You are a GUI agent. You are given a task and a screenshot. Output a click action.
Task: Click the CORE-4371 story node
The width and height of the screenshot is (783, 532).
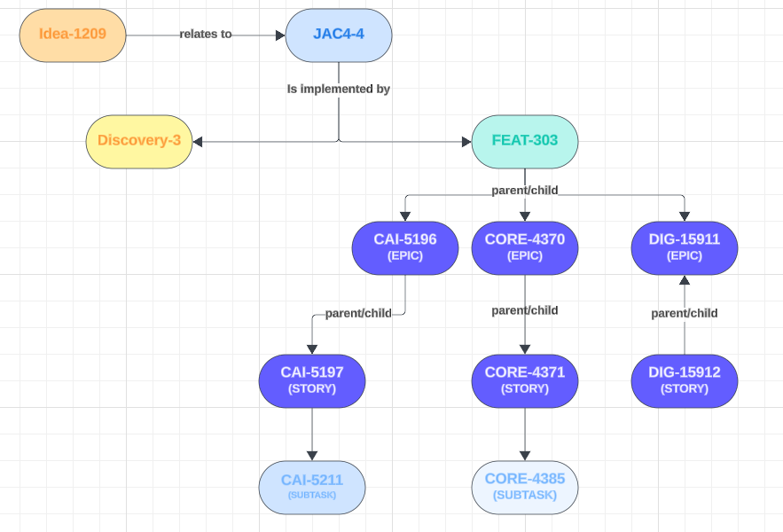[525, 381]
